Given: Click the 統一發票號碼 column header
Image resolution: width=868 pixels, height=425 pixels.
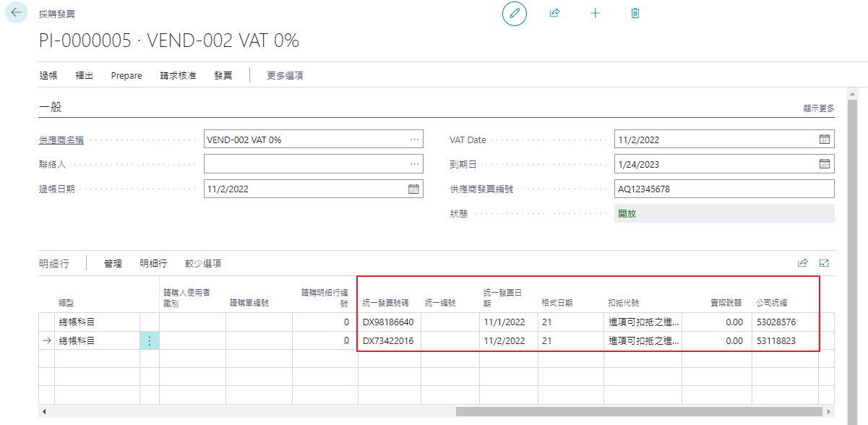Looking at the screenshot, I should tap(385, 303).
